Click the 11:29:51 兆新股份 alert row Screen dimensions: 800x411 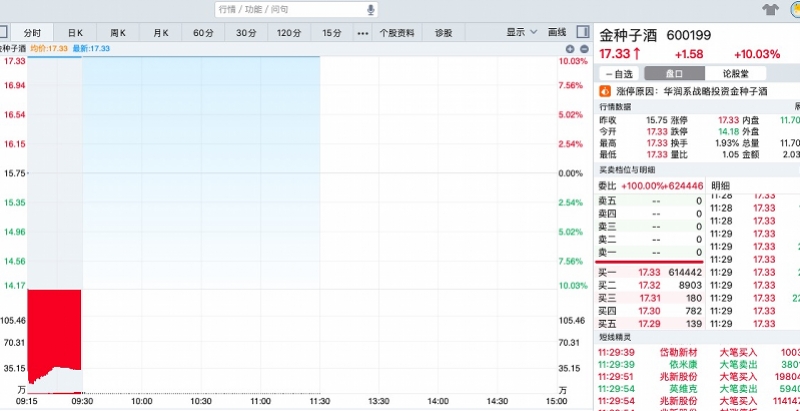click(699, 377)
